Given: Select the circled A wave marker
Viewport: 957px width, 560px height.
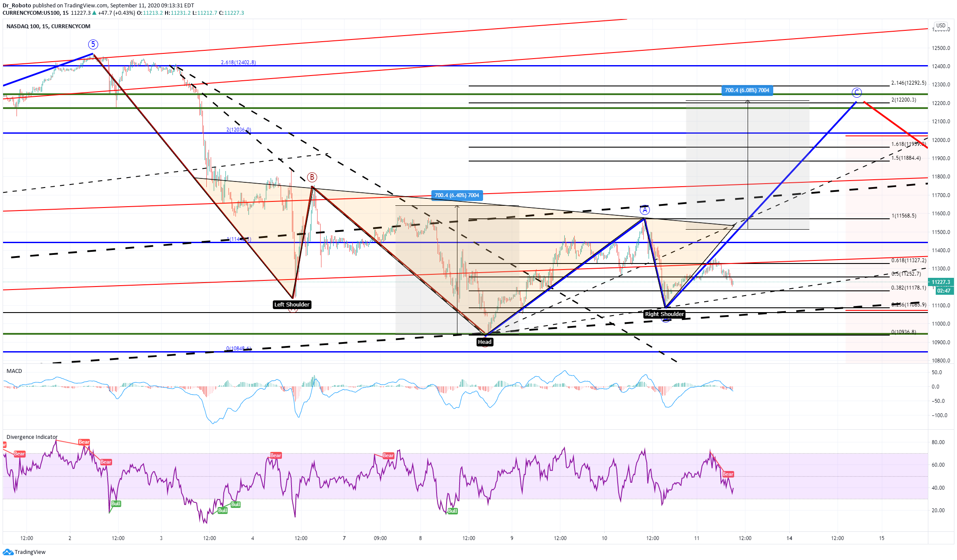Looking at the screenshot, I should [x=645, y=210].
